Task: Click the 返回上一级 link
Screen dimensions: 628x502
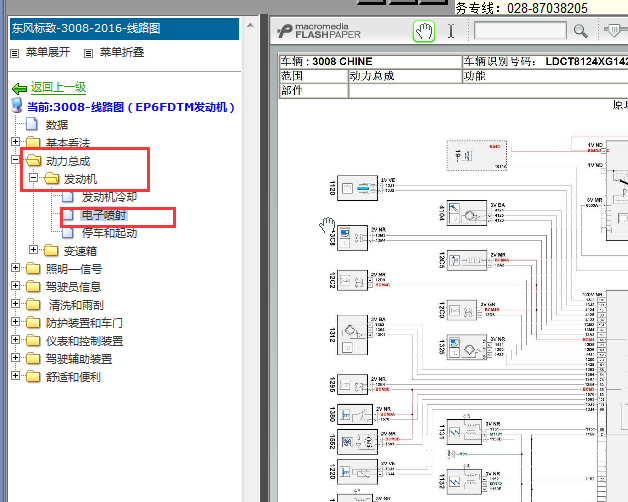Action: pos(58,87)
